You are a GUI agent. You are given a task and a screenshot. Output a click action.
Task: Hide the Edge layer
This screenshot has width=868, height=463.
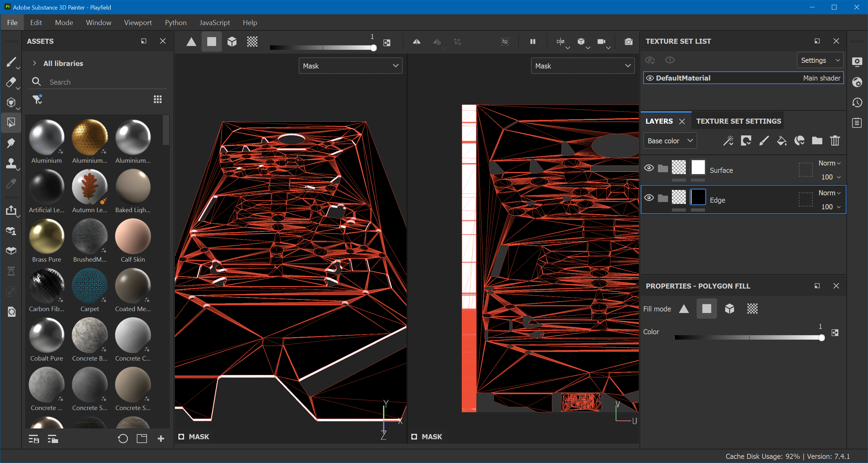pos(649,198)
